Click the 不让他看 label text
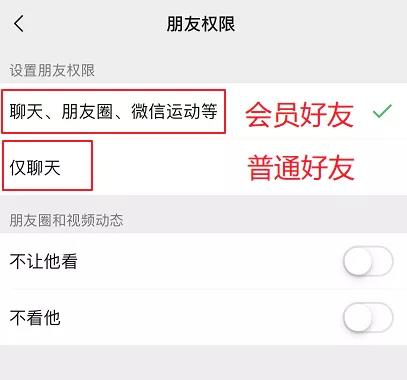The width and height of the screenshot is (407, 380). (x=44, y=261)
